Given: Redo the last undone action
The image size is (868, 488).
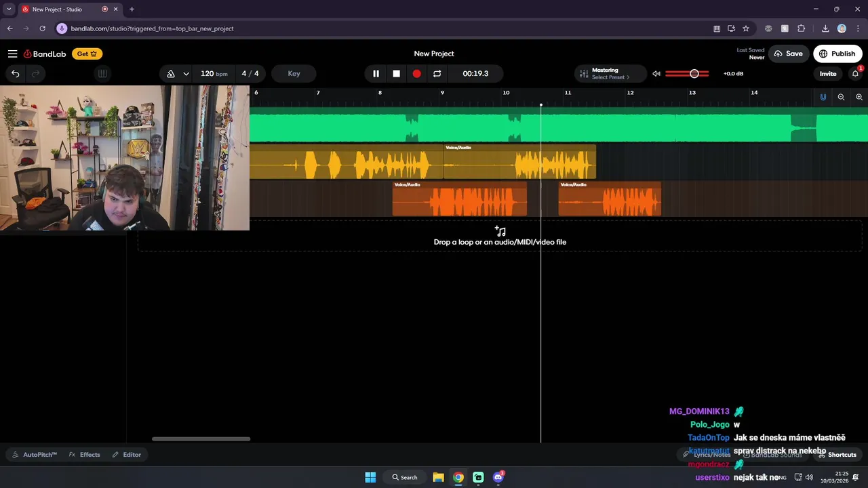Looking at the screenshot, I should [x=36, y=73].
